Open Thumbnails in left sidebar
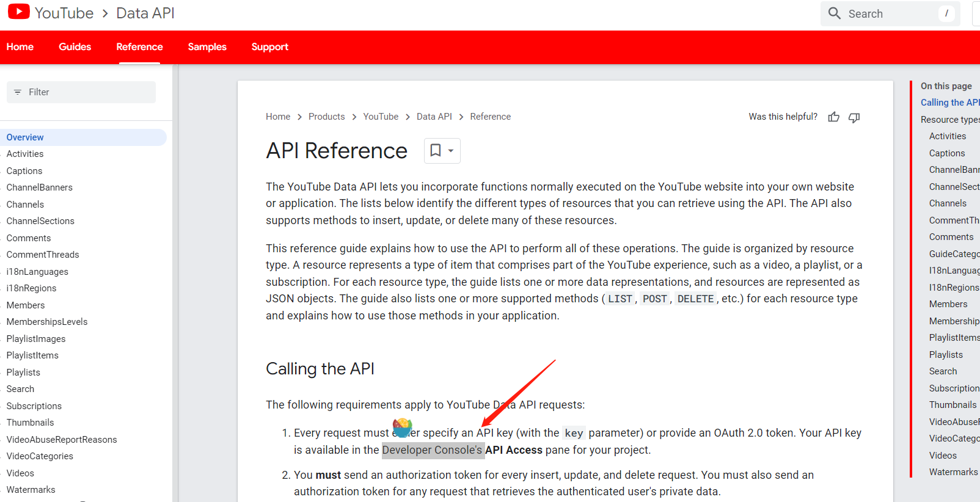 [31, 423]
